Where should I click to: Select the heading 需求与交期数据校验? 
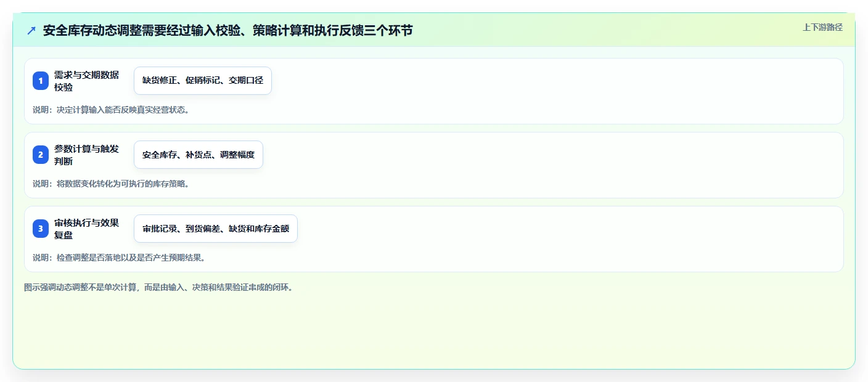86,81
